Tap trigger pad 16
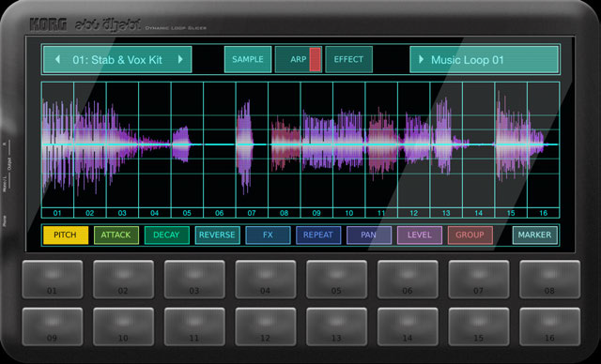601x364 pixels. point(550,326)
